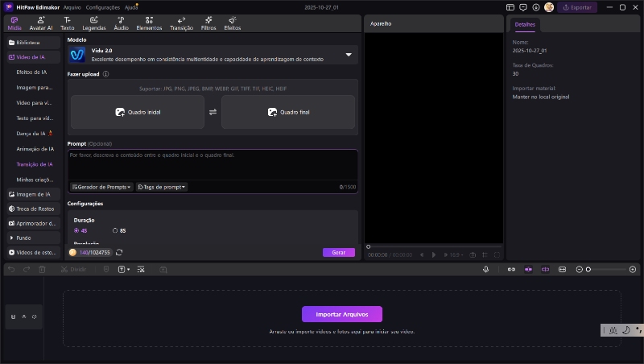Viewport: 644px width, 364px height.
Task: Click the user profile avatar
Action: pos(549,7)
